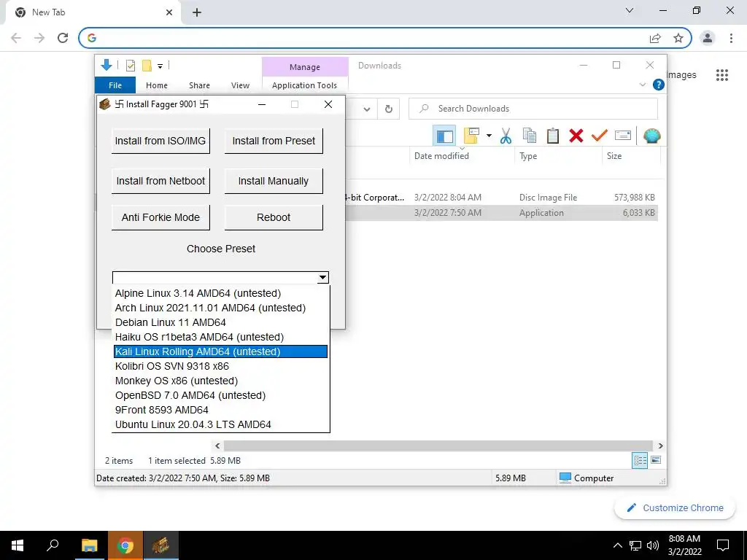Click the horizontal scrollbar left arrow

(x=217, y=446)
